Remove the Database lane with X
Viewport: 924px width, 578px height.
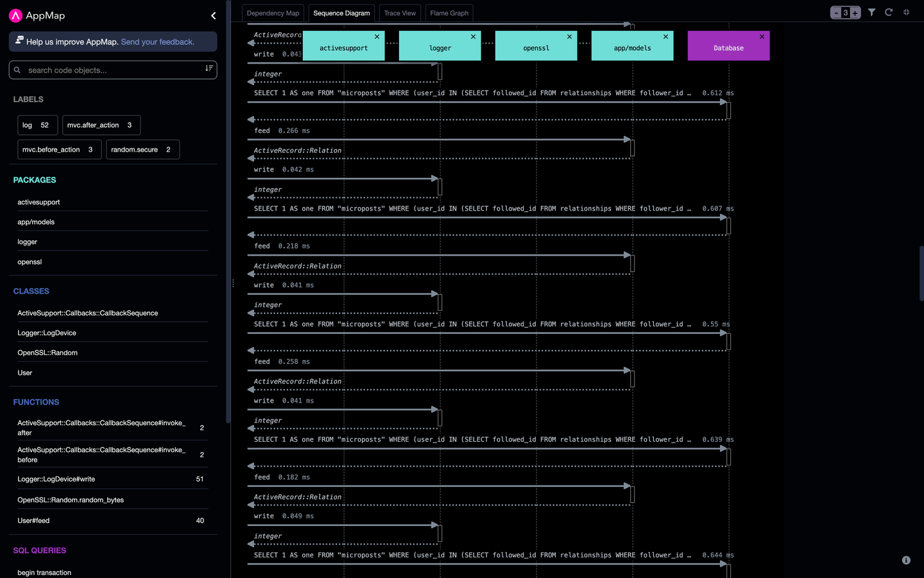[762, 37]
